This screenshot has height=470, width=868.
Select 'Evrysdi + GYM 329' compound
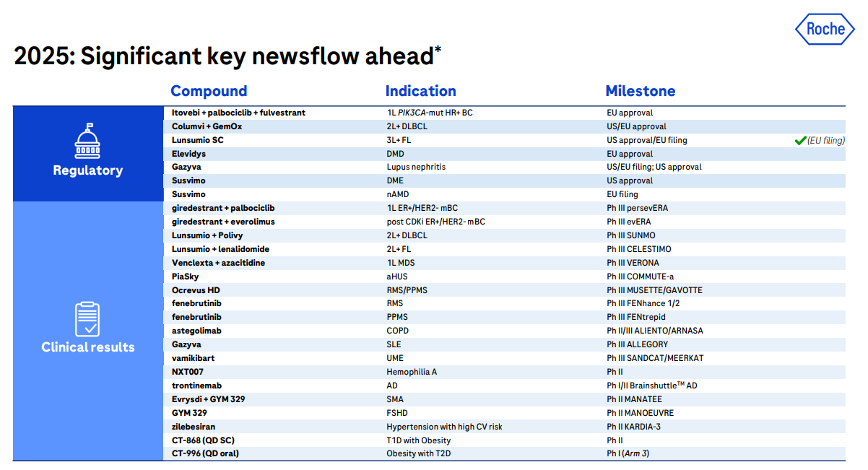[x=208, y=399]
